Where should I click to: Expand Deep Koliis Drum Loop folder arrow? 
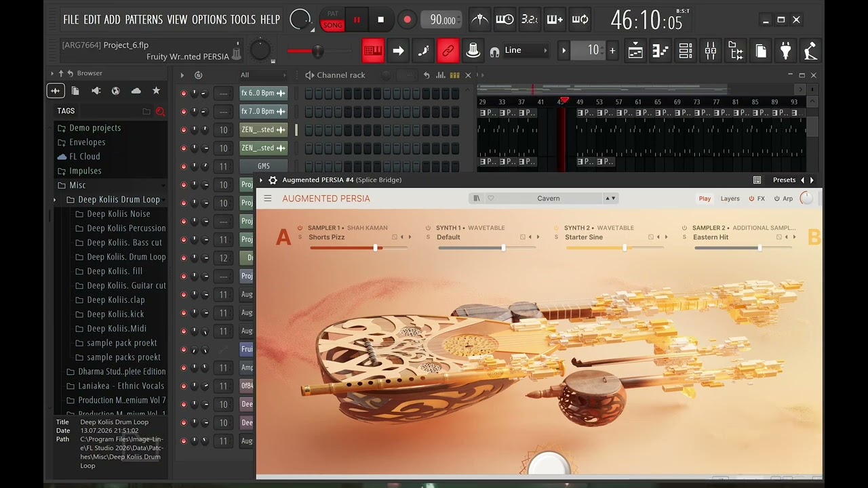click(x=55, y=200)
